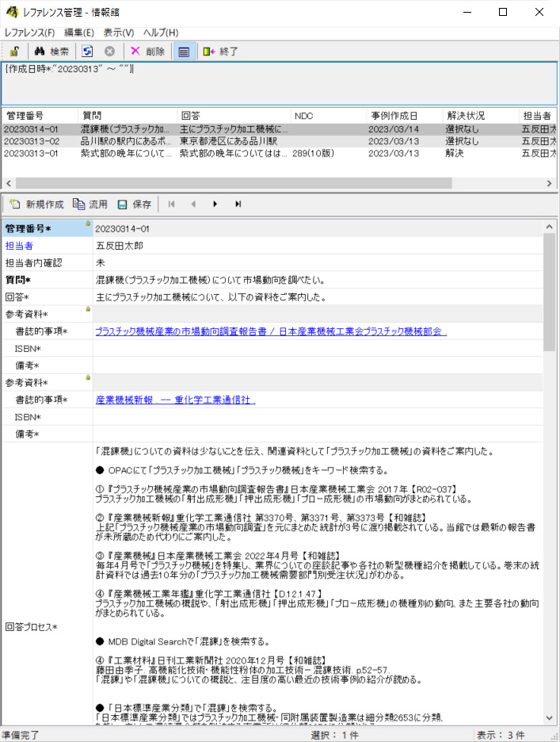Click the first ISBN empty field
The width and height of the screenshot is (560, 742).
click(318, 348)
